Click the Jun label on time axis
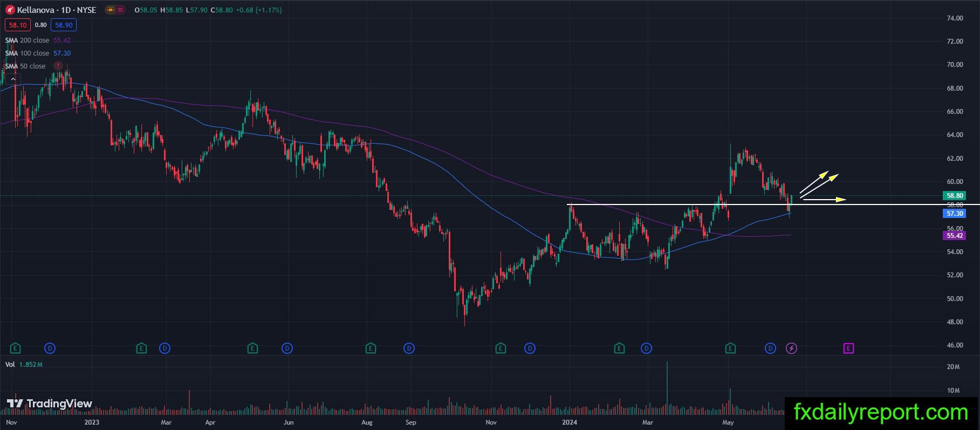This screenshot has height=430, width=980. [289, 422]
